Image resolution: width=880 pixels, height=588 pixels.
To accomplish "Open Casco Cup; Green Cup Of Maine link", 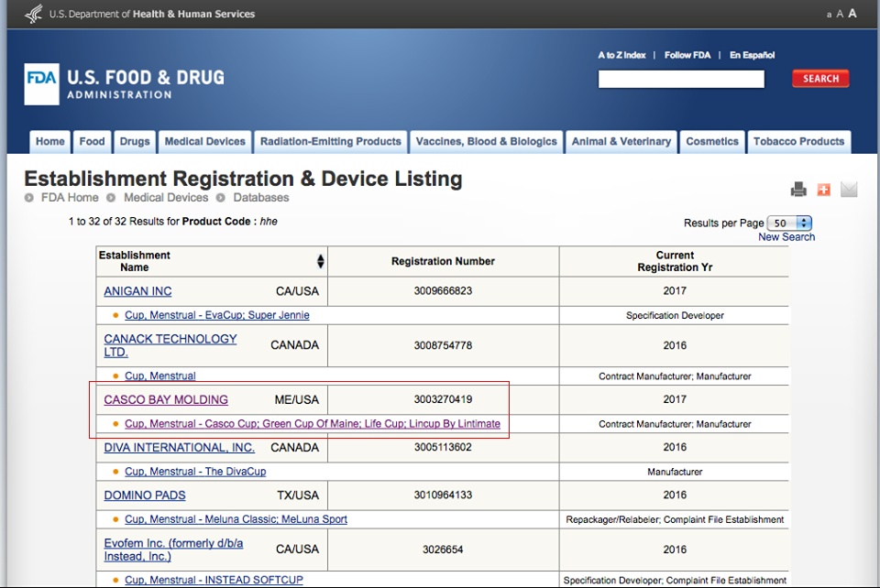I will pyautogui.click(x=312, y=424).
